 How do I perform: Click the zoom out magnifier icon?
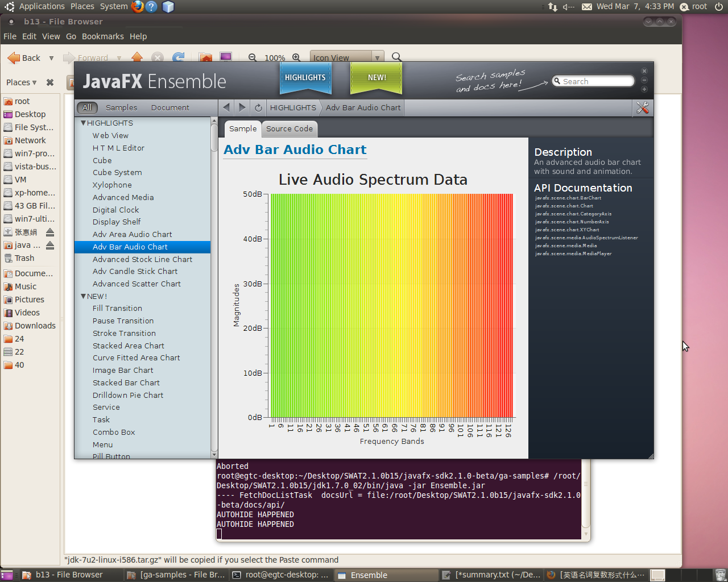pos(253,57)
